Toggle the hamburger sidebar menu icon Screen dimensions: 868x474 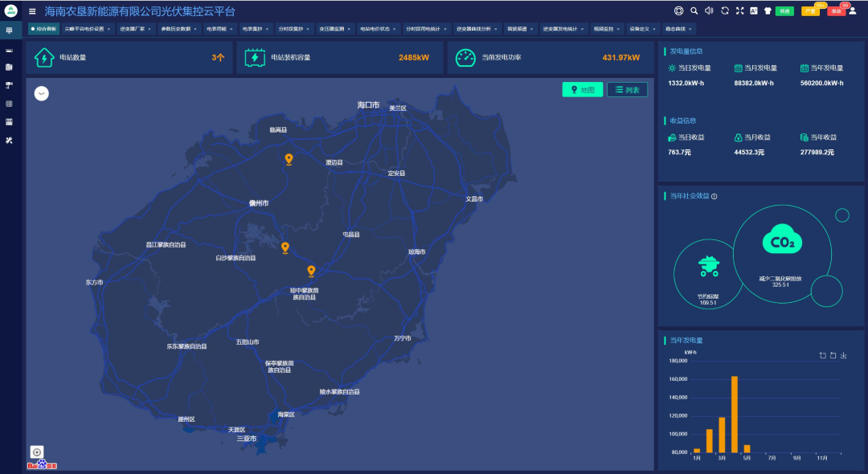[x=32, y=11]
